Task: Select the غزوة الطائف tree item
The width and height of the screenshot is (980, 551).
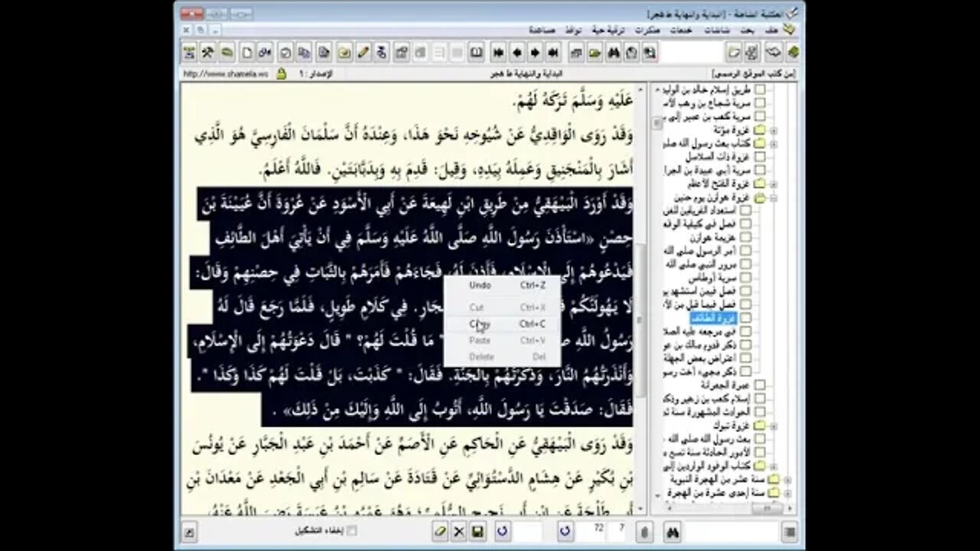Action: tap(714, 318)
